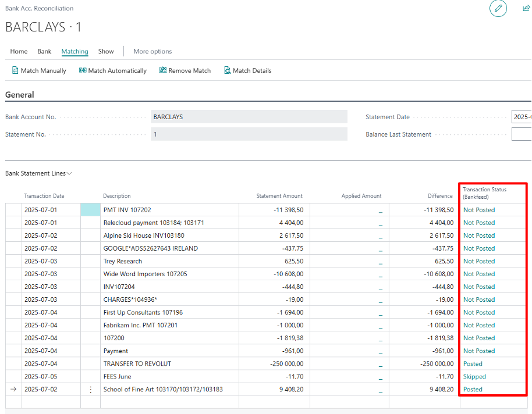Click row arrow indicator beside 2025-07-02 last line
Image resolution: width=532 pixels, height=414 pixels.
13,389
